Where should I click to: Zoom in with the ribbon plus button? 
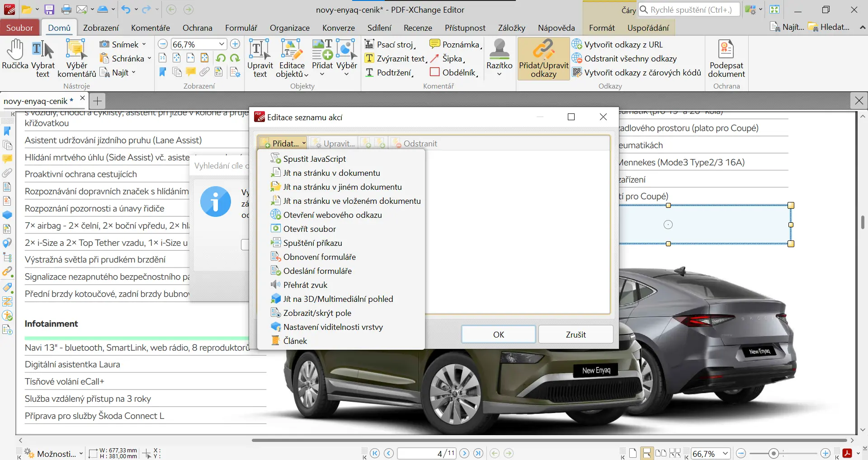click(x=235, y=44)
